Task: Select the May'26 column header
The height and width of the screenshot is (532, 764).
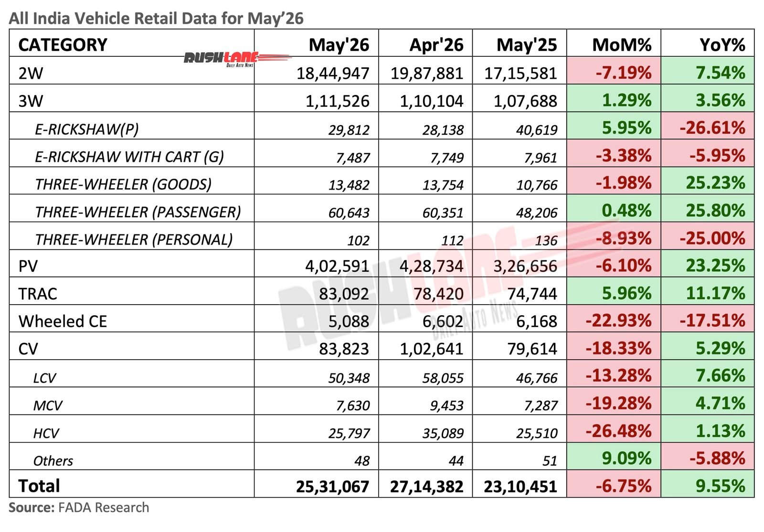Action: pos(339,45)
